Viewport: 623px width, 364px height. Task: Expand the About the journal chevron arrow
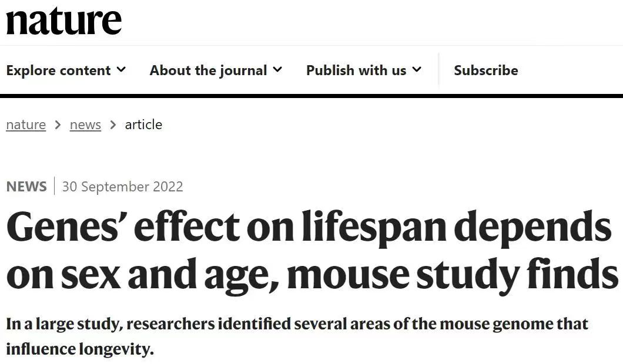[278, 70]
